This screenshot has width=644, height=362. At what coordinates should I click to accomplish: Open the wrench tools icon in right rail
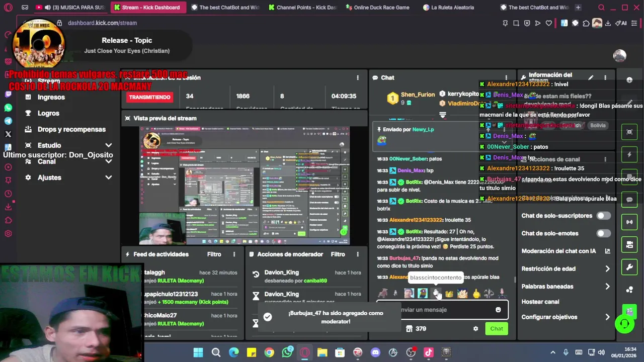629,267
